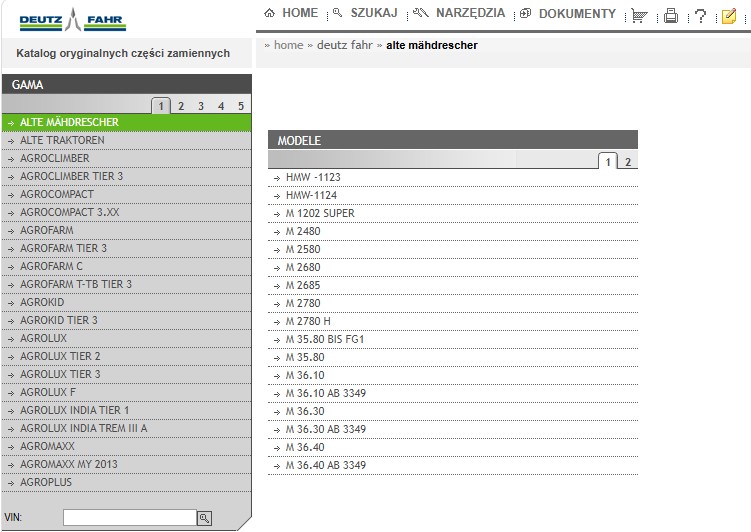Choose AGROLUX TIER 3 range

pos(126,374)
